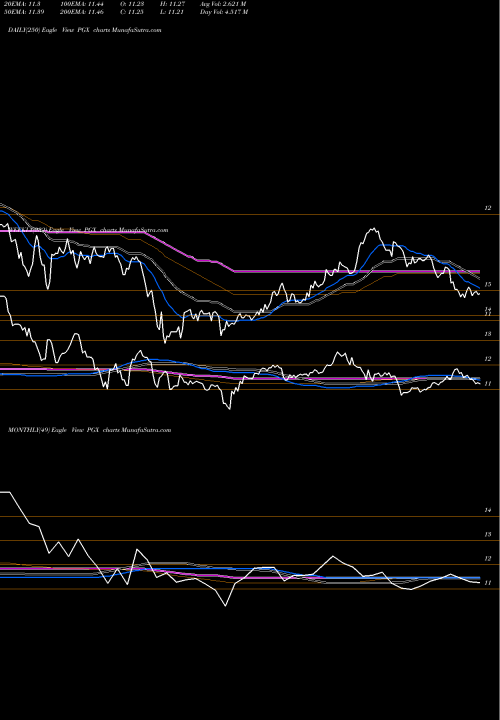Viewport: 500px width, 720px height.
Task: Select the open price 'O:' value
Action: [131, 4]
